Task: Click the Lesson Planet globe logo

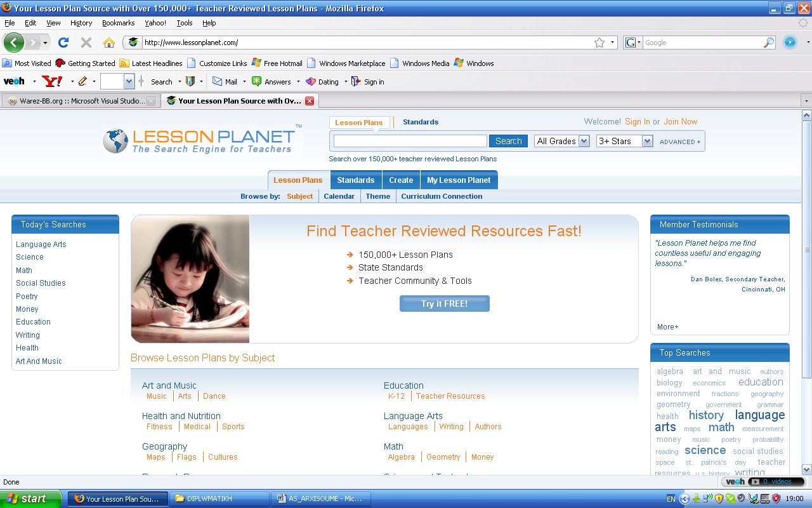Action: click(116, 141)
